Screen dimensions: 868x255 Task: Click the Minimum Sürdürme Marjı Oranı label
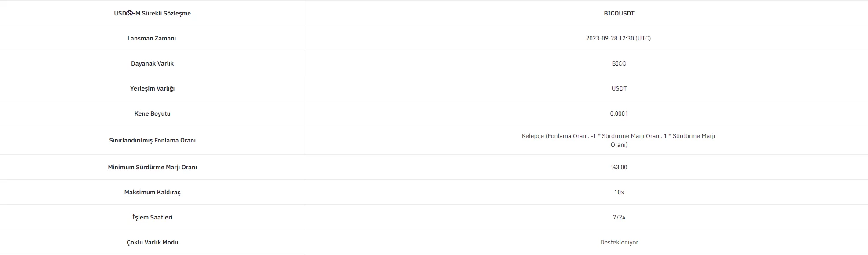coord(152,167)
